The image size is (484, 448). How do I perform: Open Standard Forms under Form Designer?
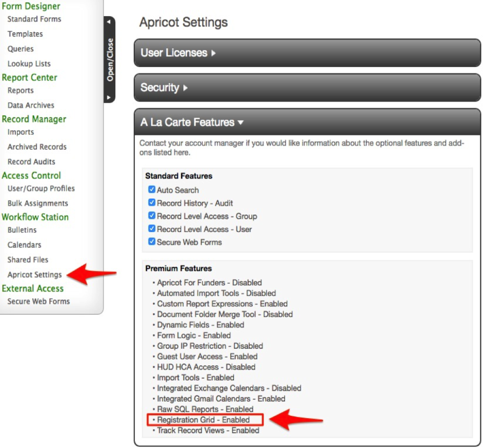34,19
